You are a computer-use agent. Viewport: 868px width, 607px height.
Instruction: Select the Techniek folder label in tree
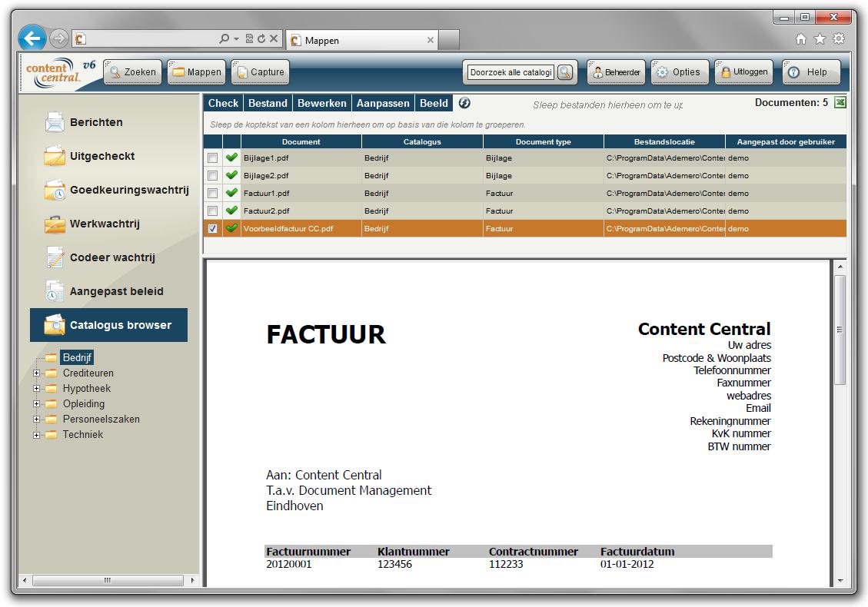(83, 434)
